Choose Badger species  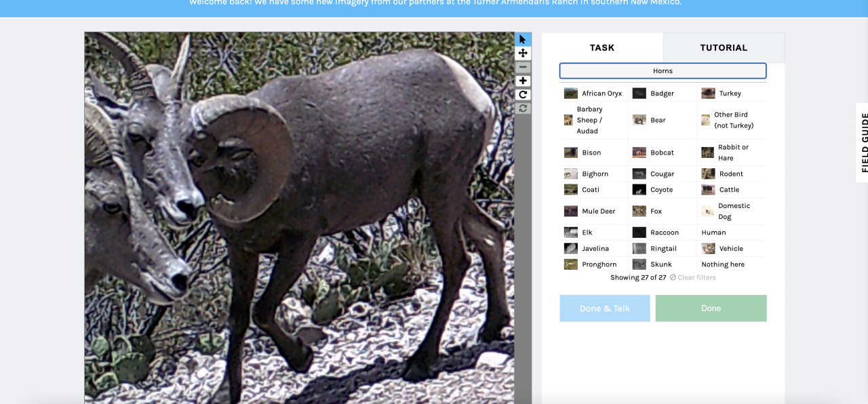(x=662, y=94)
